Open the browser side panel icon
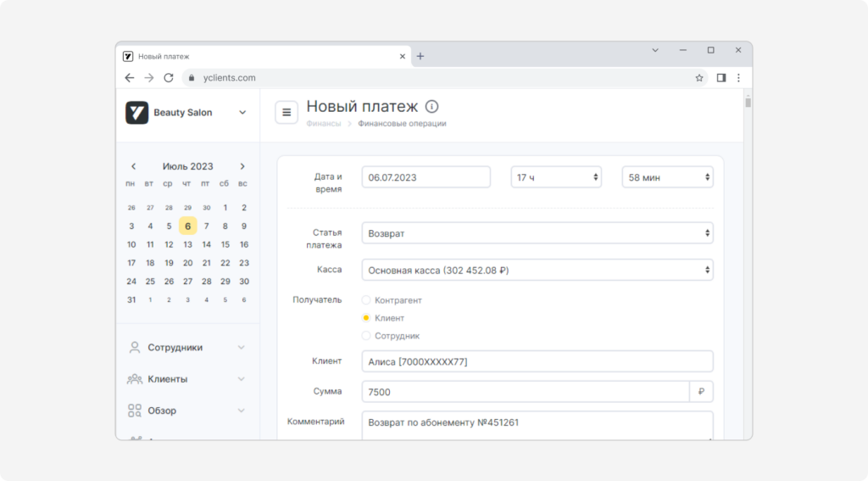 click(x=721, y=77)
